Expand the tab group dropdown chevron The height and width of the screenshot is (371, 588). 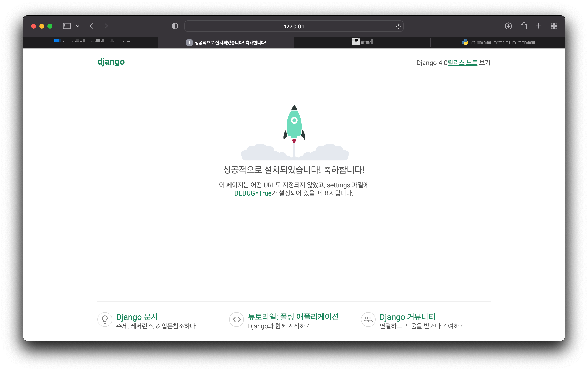coord(78,26)
